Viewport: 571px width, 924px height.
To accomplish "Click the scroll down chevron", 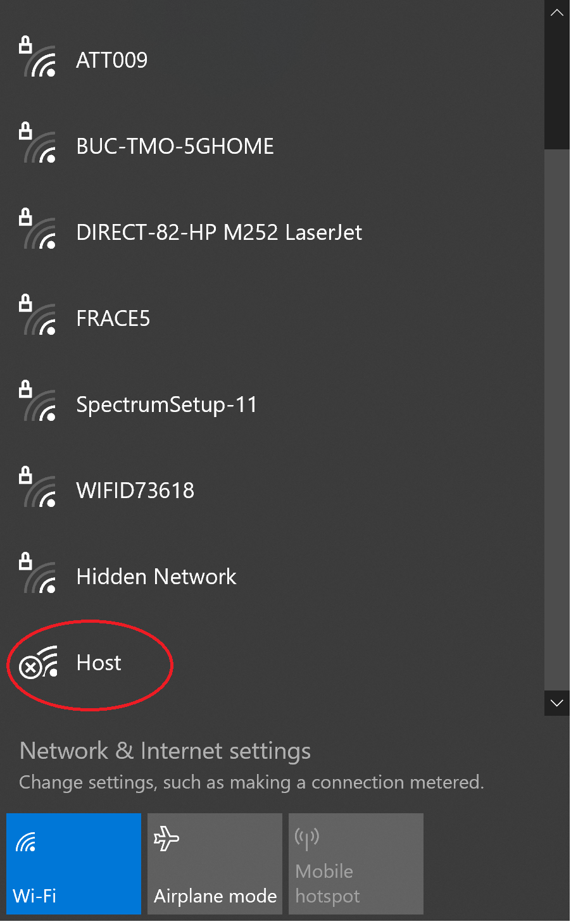I will (x=556, y=703).
